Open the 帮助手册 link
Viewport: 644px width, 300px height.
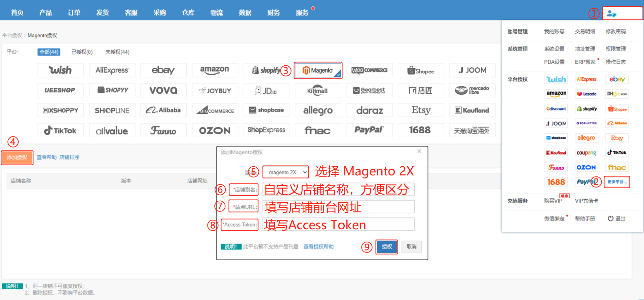[585, 219]
